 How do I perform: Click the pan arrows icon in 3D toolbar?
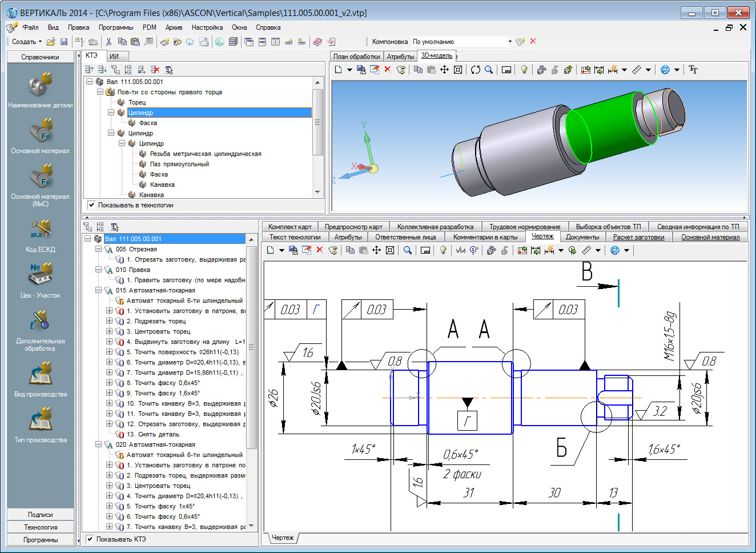(444, 70)
